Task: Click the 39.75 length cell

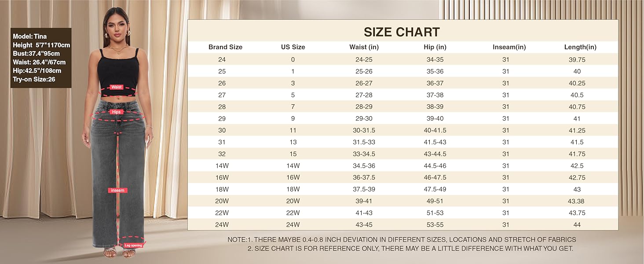Action: pyautogui.click(x=577, y=59)
